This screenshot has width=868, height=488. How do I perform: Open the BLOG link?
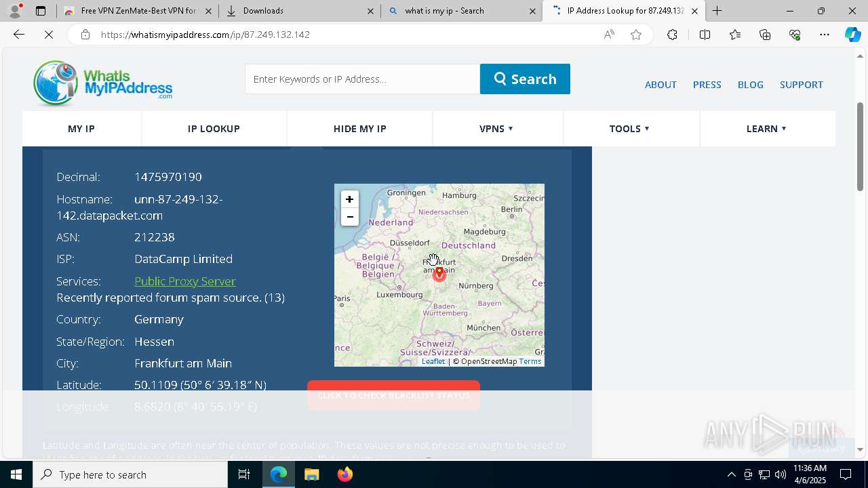750,85
